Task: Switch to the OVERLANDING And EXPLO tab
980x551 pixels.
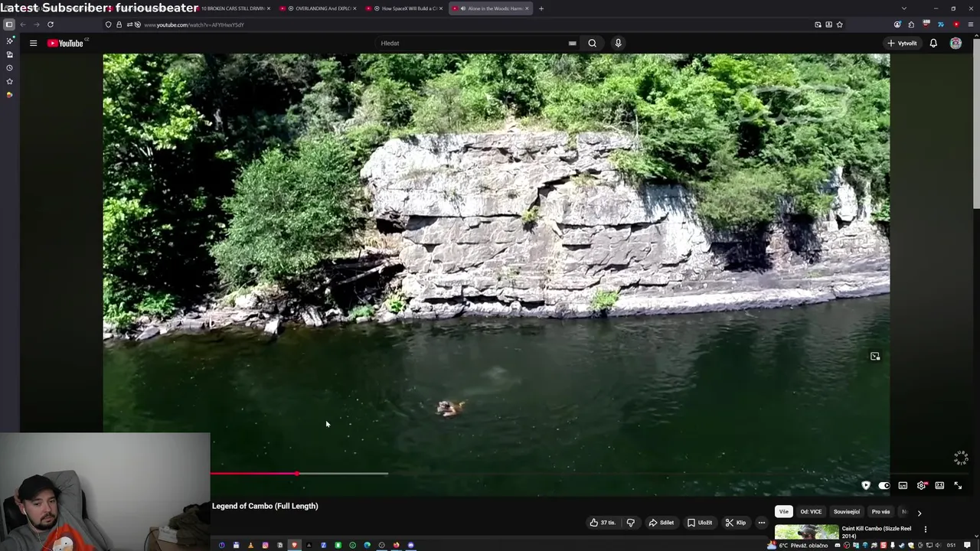Action: click(x=318, y=8)
